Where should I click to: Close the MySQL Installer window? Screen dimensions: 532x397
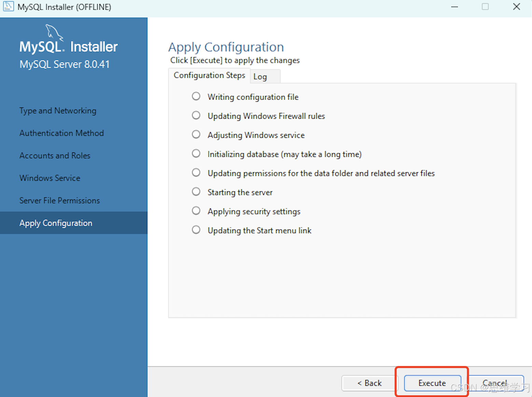tap(517, 7)
